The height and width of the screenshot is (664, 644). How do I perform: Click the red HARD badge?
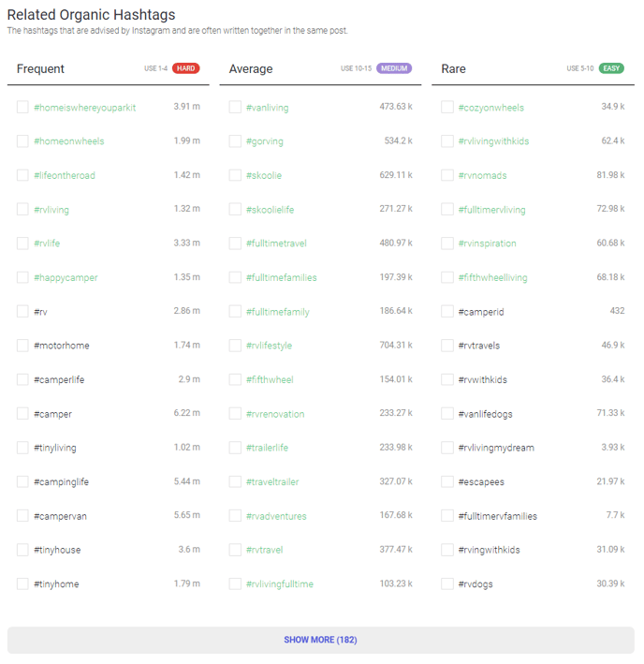click(x=186, y=68)
